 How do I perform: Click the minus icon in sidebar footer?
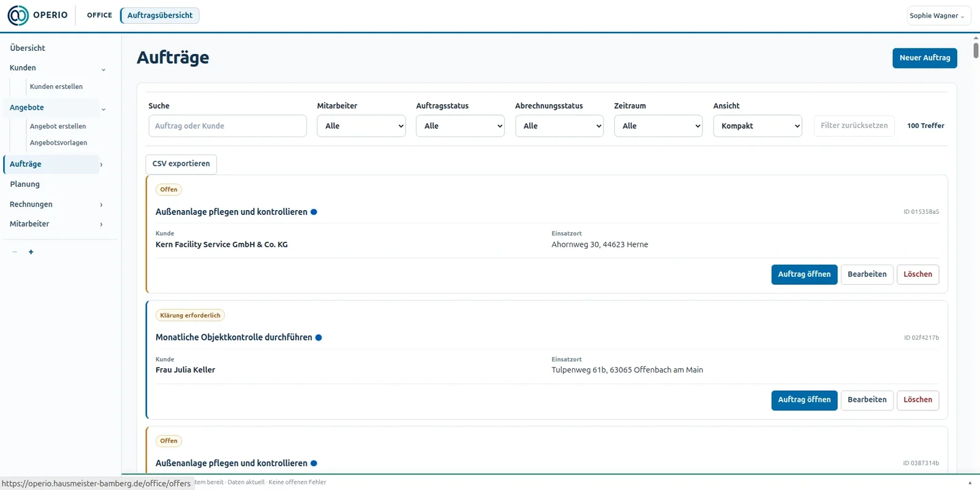pos(15,252)
